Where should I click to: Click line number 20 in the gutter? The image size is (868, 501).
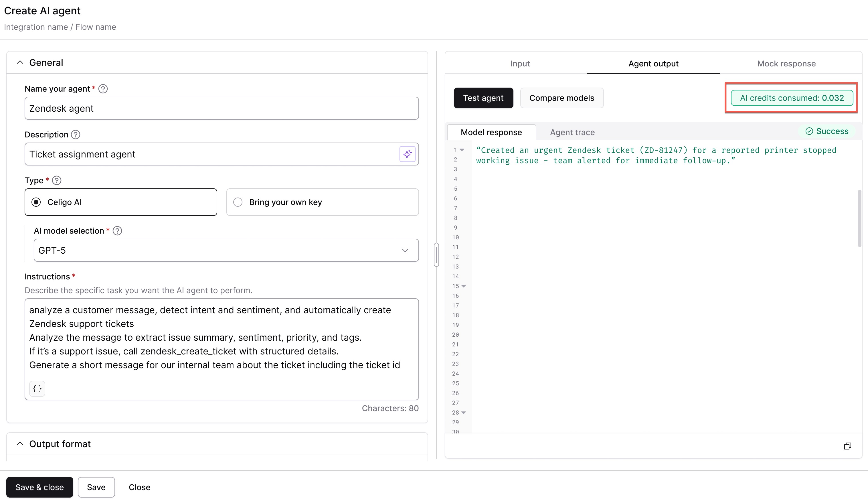coord(455,334)
